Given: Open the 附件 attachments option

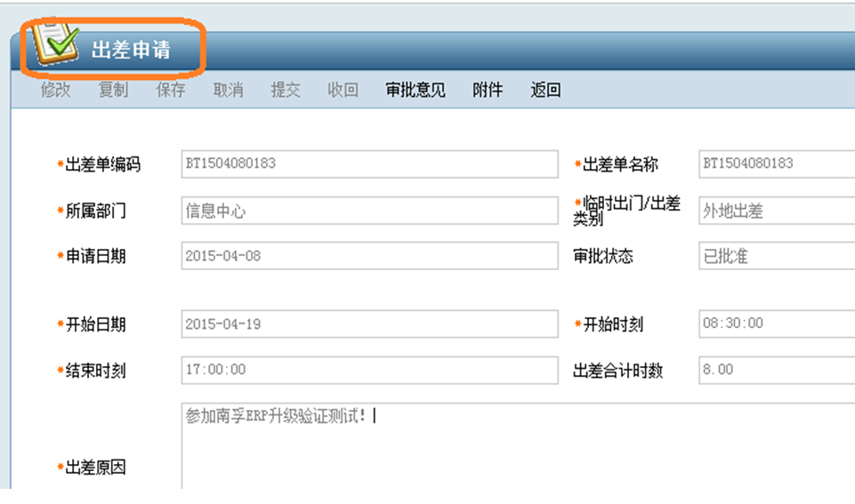Looking at the screenshot, I should point(488,90).
